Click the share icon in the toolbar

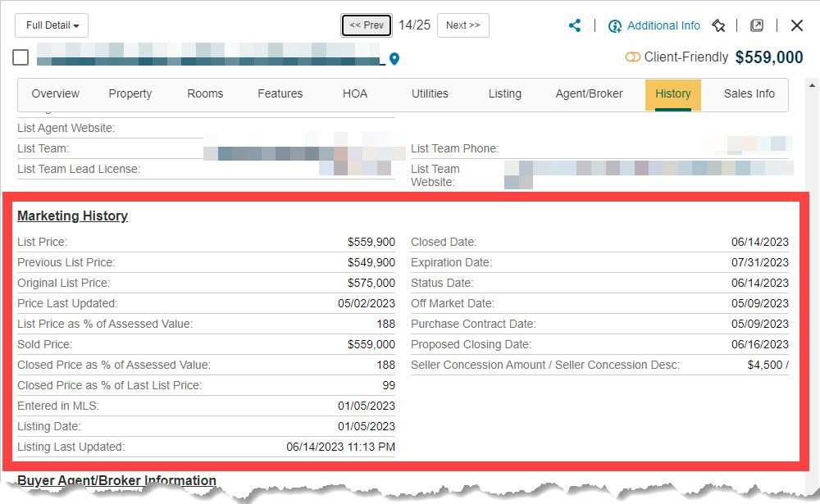point(575,25)
